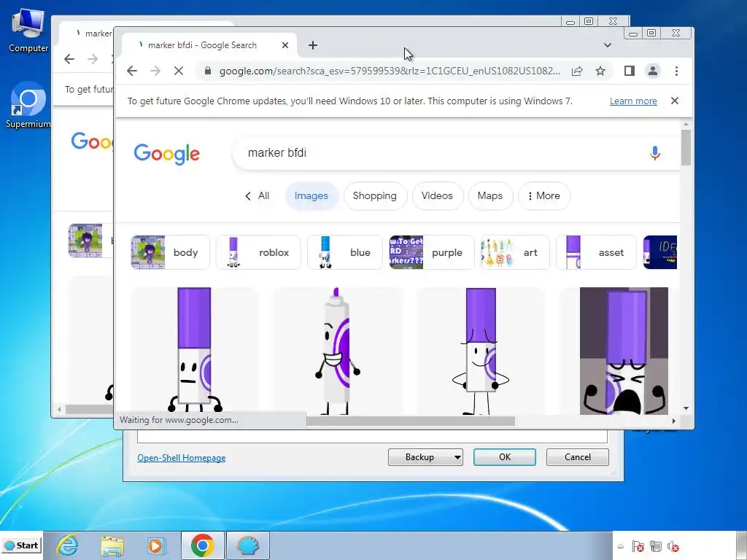Open the network tray icon
The width and height of the screenshot is (747, 560).
coord(656,546)
